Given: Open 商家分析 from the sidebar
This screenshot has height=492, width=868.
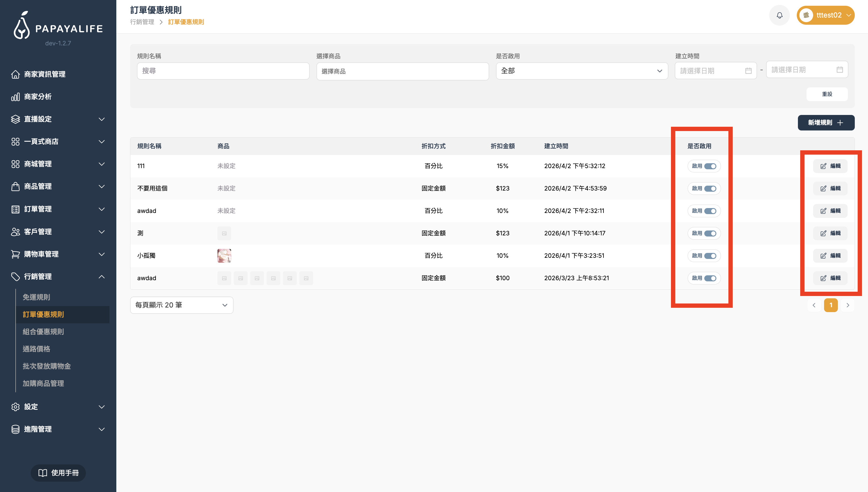Looking at the screenshot, I should point(38,97).
